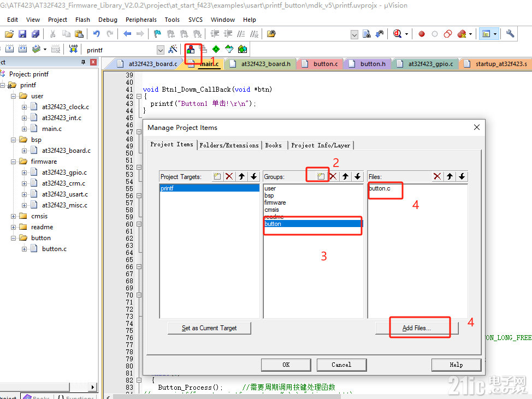Add new project target icon
The image size is (532, 399).
217,176
